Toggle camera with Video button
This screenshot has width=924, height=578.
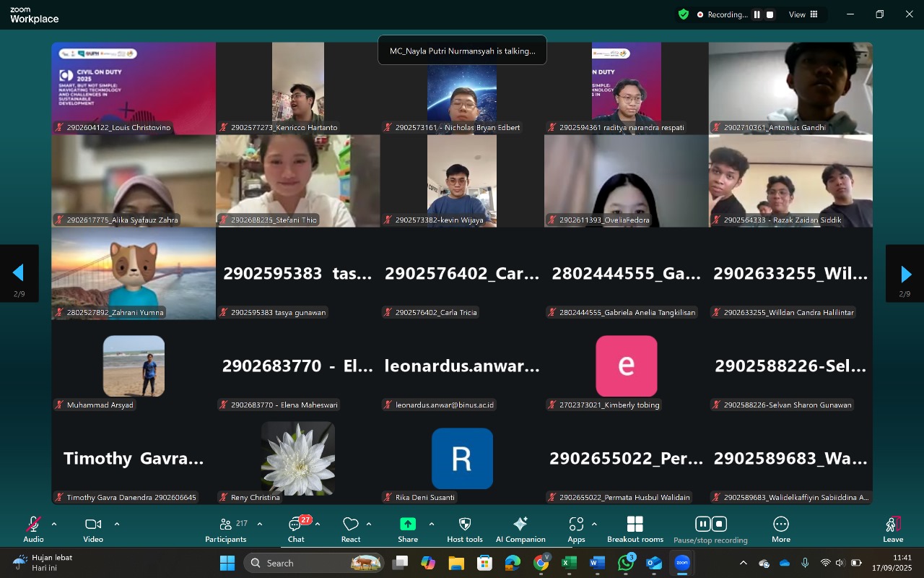93,529
